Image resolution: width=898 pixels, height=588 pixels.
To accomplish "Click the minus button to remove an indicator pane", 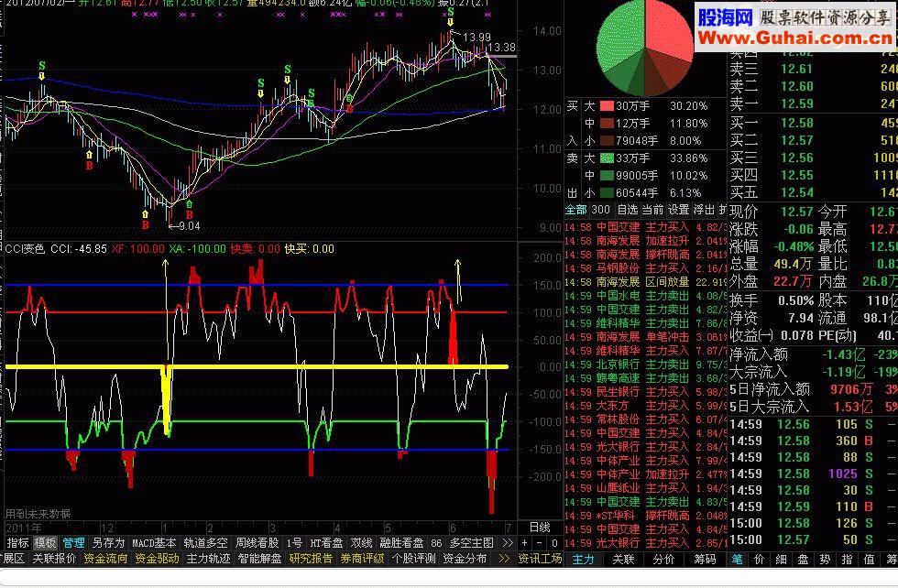I will (x=540, y=543).
